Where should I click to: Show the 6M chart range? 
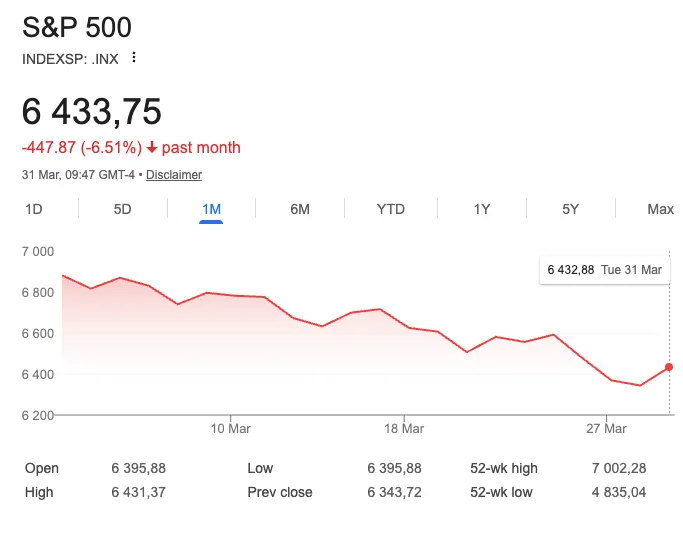click(x=300, y=209)
